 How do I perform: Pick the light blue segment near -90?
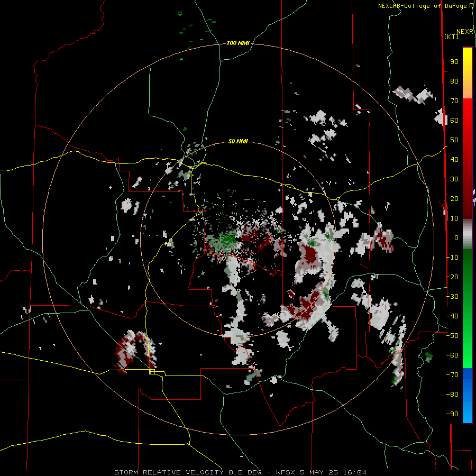[x=467, y=413]
